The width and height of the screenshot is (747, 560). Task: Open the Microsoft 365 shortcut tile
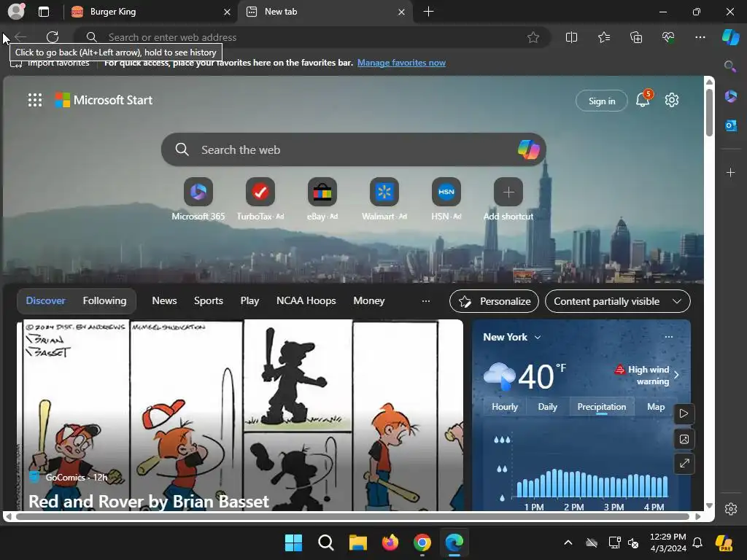tap(198, 192)
